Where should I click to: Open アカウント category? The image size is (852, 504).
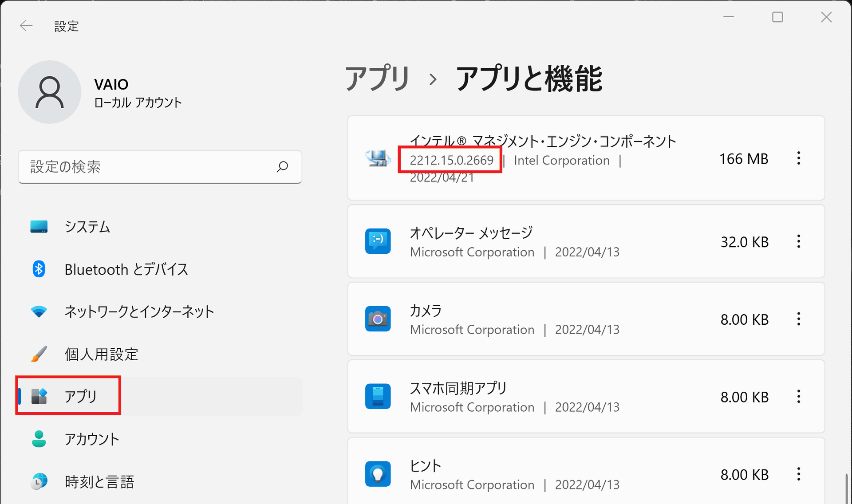tap(160, 439)
